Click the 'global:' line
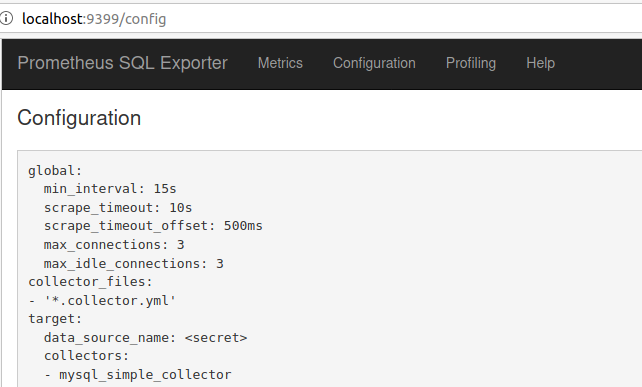The height and width of the screenshot is (387, 642). click(55, 170)
